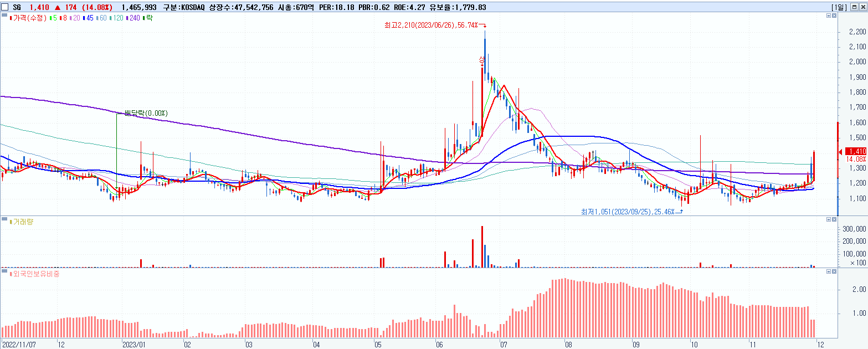868x349 pixels.
Task: Select the 거래량 volume indicator label
Action: click(22, 222)
